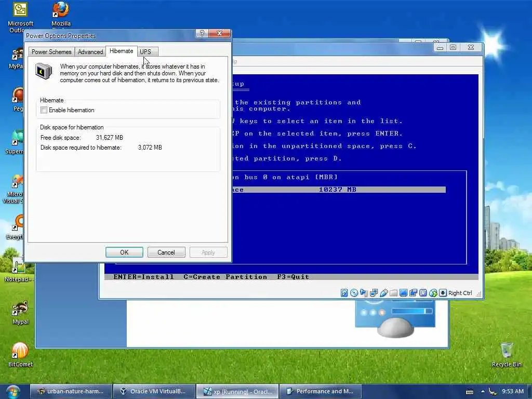Screen dimensions: 532x399
Task: Open Recycle Bin on desktop
Action: pos(506,354)
